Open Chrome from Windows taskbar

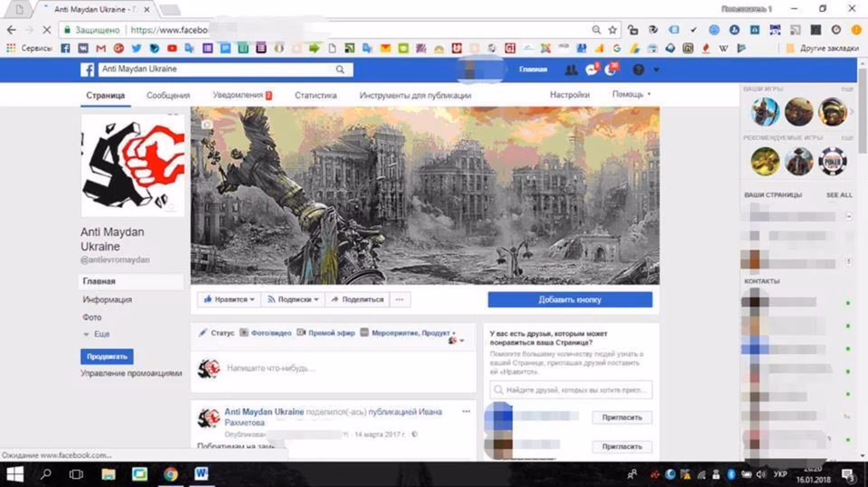pos(170,474)
